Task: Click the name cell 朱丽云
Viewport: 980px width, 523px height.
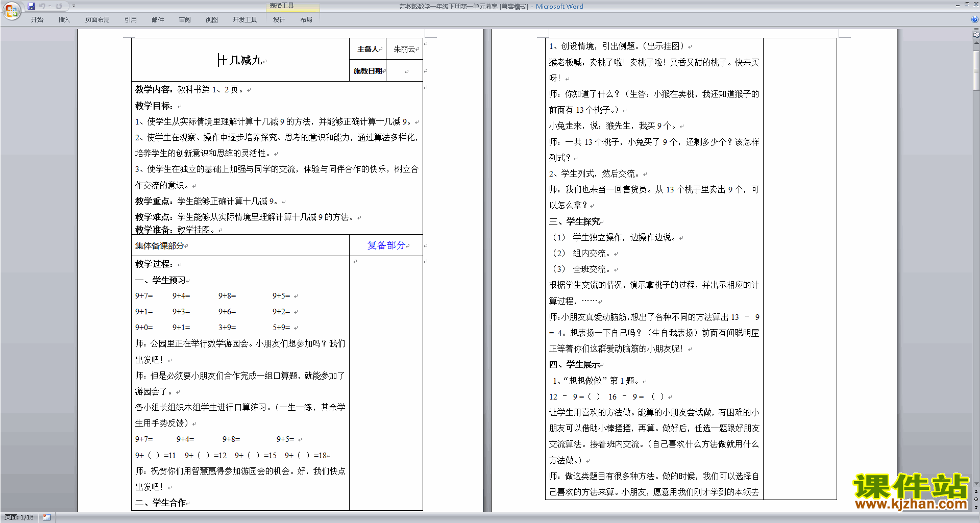Action: (404, 49)
